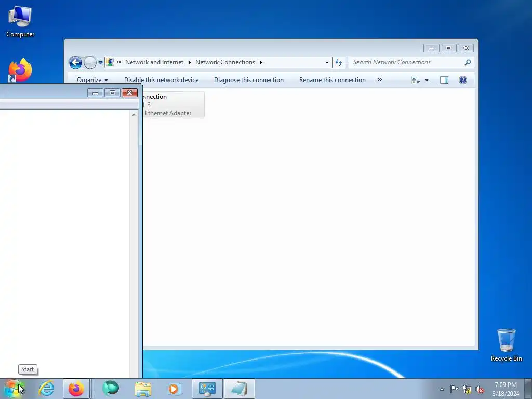The width and height of the screenshot is (532, 399).
Task: Show hidden tray icons
Action: tap(442, 389)
